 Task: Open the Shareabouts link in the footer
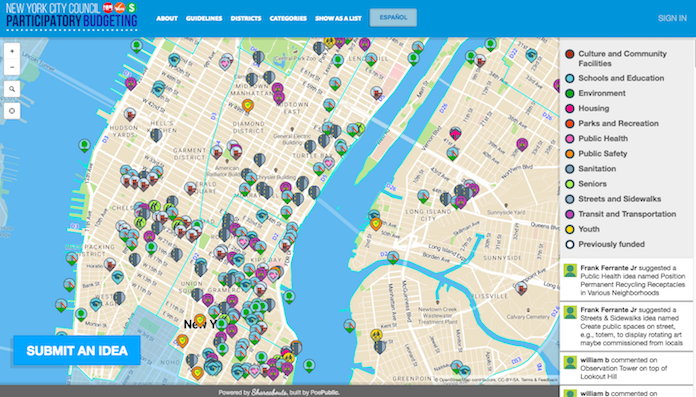[269, 392]
